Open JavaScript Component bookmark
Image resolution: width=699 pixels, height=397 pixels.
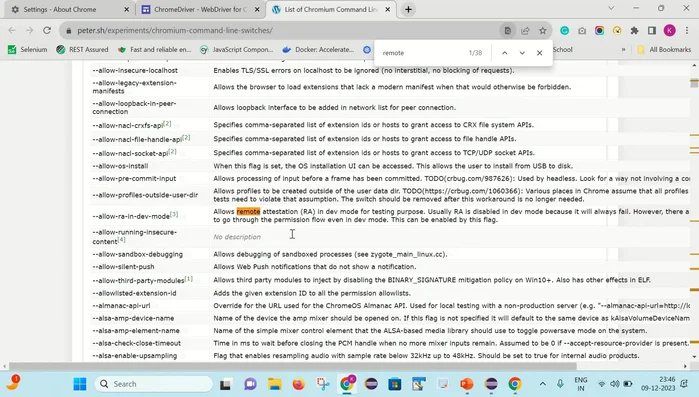[x=237, y=49]
